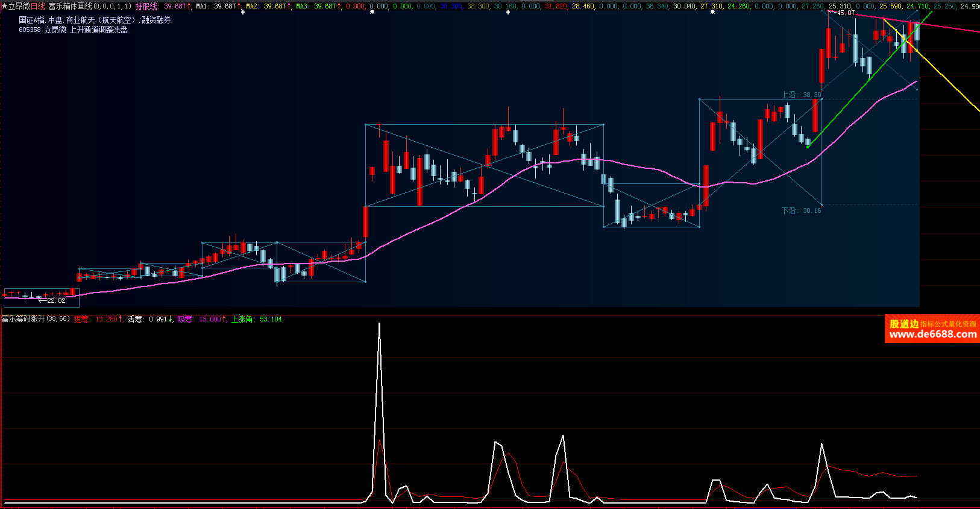Click the 下沿 30.16 box label
The height and width of the screenshot is (509, 980).
point(801,210)
